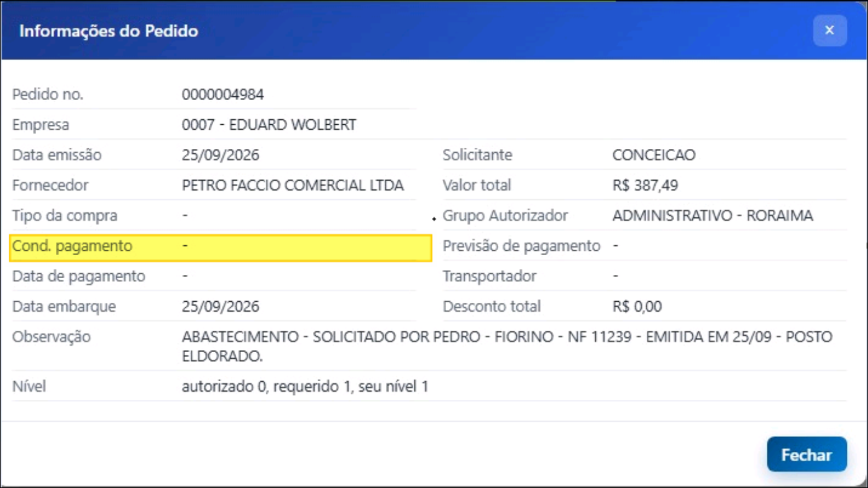The image size is (868, 488).
Task: Click the 'Observação' label
Action: coord(52,337)
